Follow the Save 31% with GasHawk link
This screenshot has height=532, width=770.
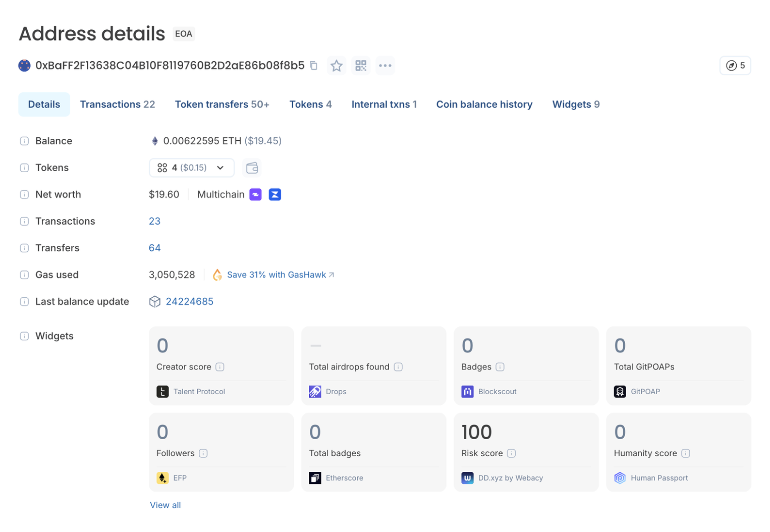coord(277,275)
